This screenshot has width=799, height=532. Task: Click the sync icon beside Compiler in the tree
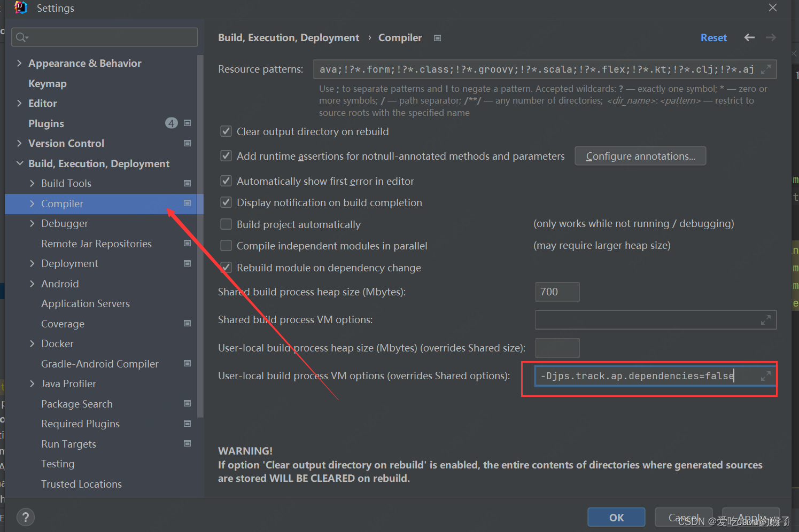187,204
